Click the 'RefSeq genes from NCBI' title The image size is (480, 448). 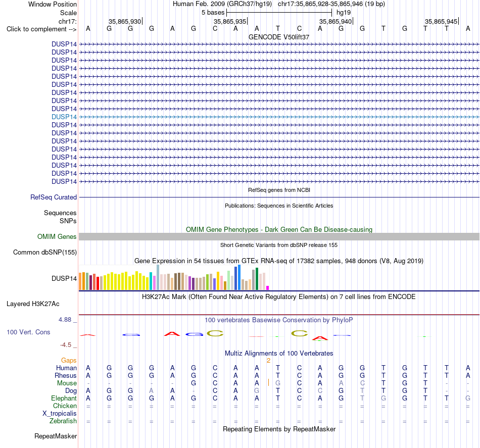click(x=279, y=190)
